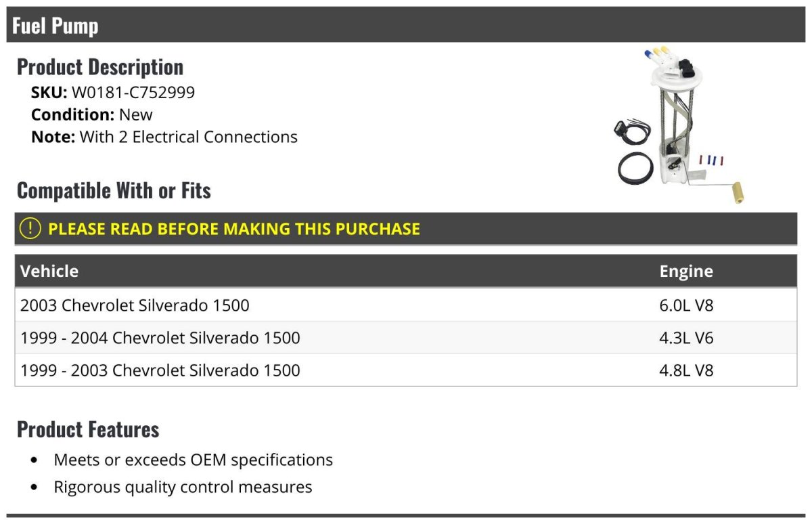Click the Product Description heading
This screenshot has height=524, width=812.
(100, 67)
